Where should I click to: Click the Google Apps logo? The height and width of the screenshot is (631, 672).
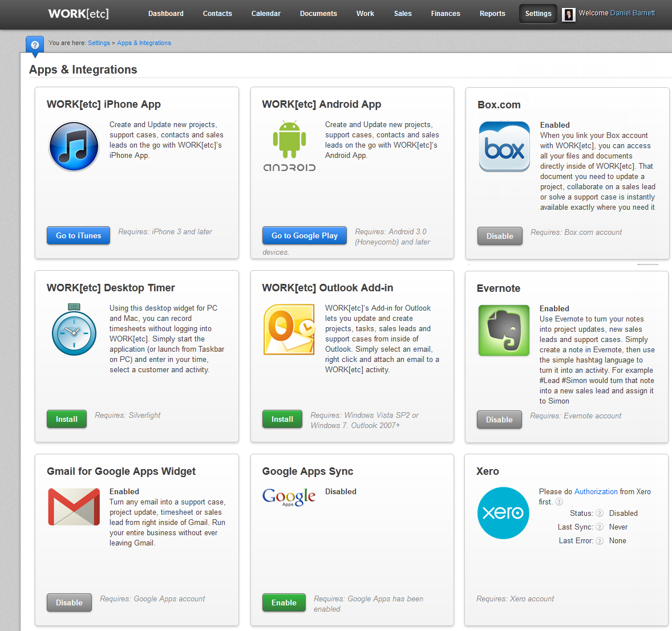click(289, 497)
